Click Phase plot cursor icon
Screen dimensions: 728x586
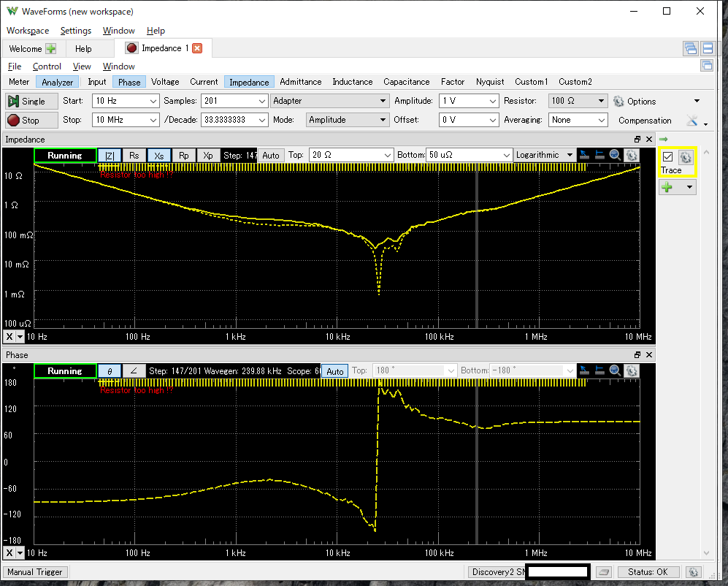tap(585, 370)
